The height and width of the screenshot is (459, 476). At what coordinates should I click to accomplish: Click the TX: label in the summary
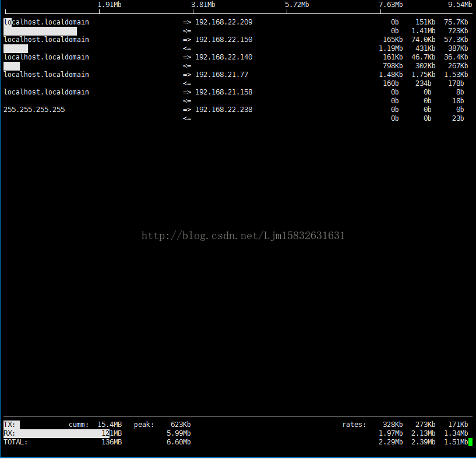9,425
